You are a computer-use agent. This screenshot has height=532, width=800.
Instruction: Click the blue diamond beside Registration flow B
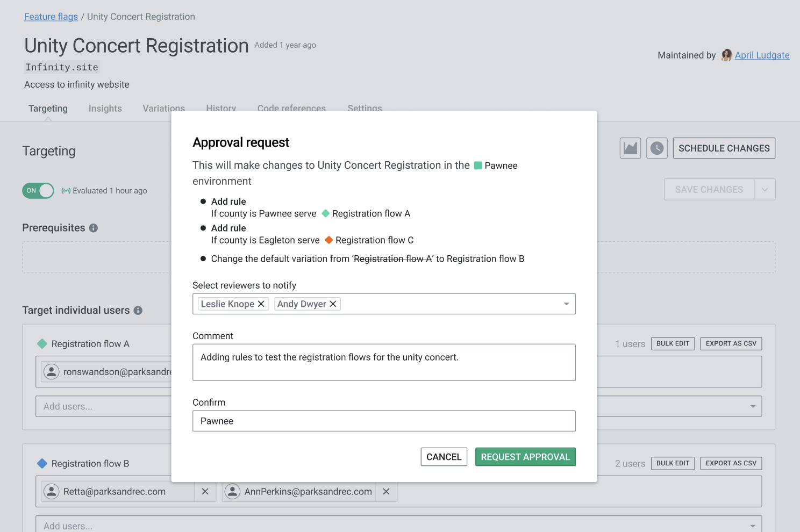pos(42,463)
